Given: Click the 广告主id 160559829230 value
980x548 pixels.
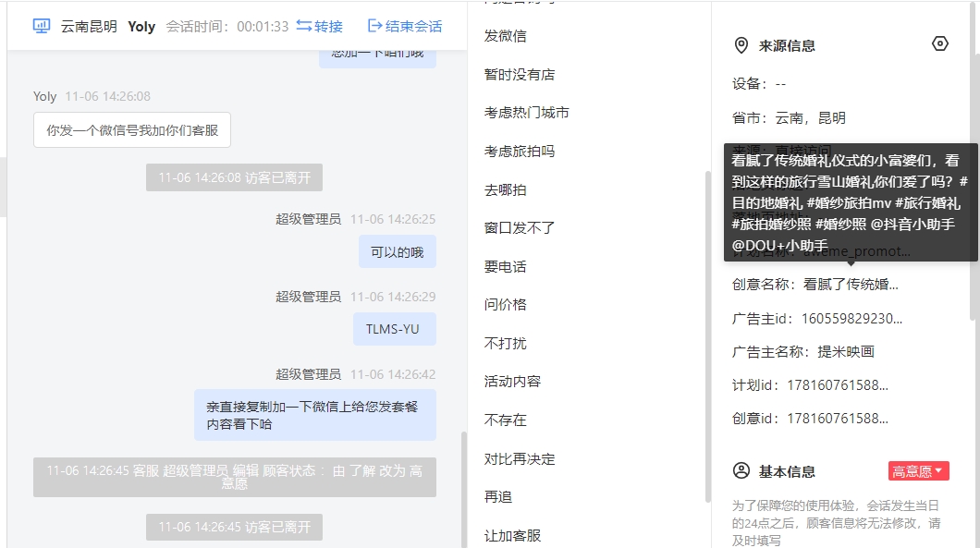Looking at the screenshot, I should pyautogui.click(x=851, y=319).
